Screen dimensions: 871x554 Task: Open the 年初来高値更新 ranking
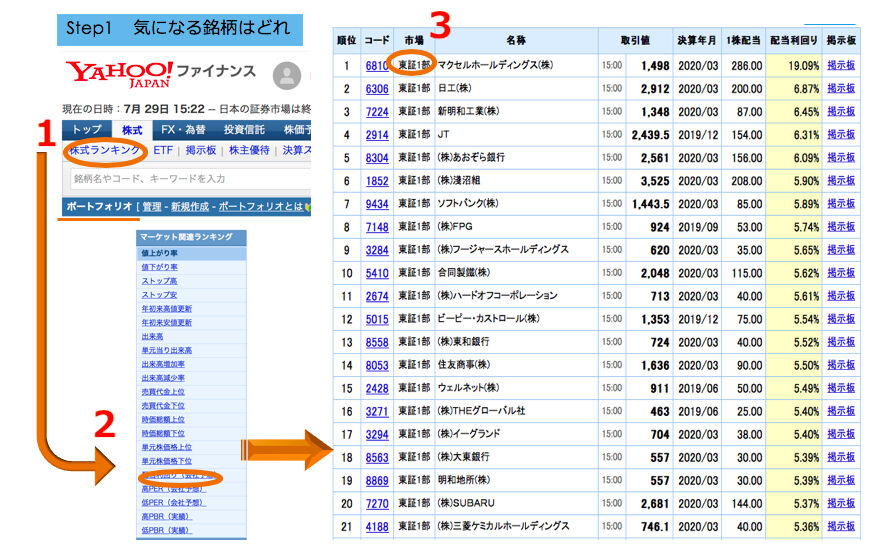[x=166, y=308]
